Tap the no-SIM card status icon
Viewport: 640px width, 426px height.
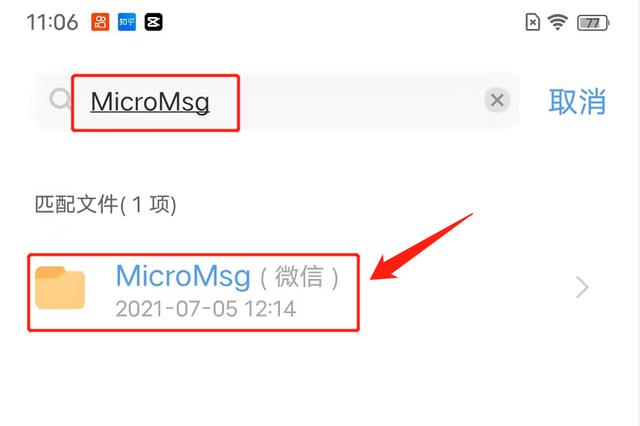tap(532, 22)
